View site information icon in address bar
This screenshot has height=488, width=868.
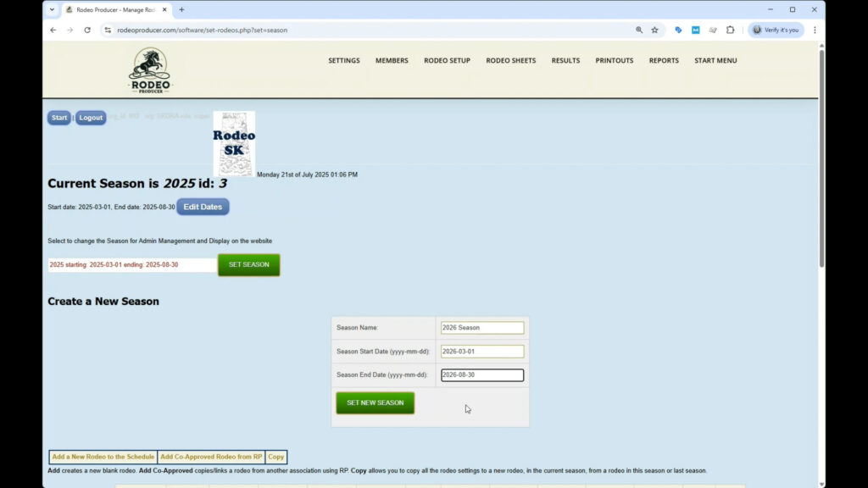tap(108, 30)
